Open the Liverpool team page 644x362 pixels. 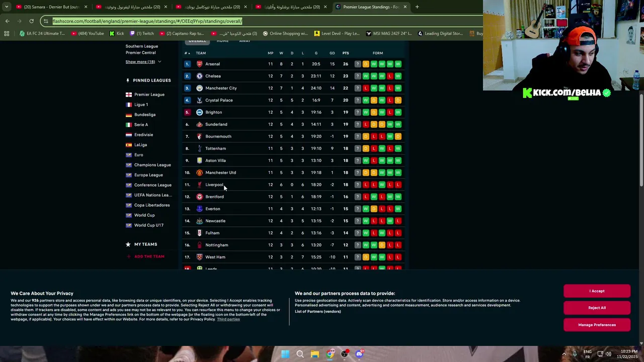click(214, 185)
